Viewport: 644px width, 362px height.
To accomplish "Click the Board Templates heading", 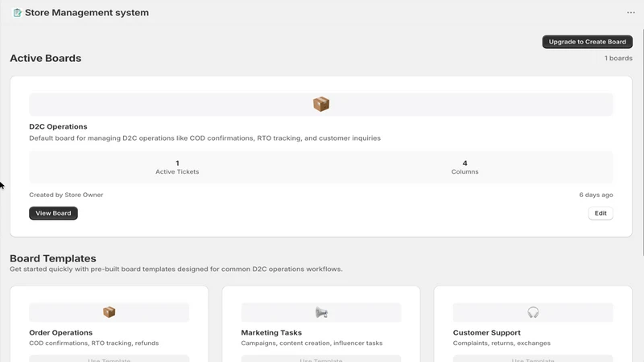I will click(x=53, y=258).
